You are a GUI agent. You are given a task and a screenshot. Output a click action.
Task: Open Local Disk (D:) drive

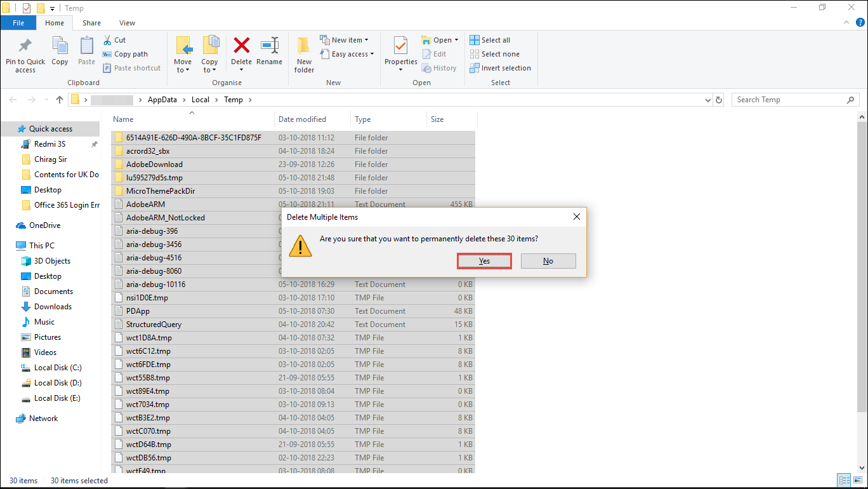click(58, 383)
